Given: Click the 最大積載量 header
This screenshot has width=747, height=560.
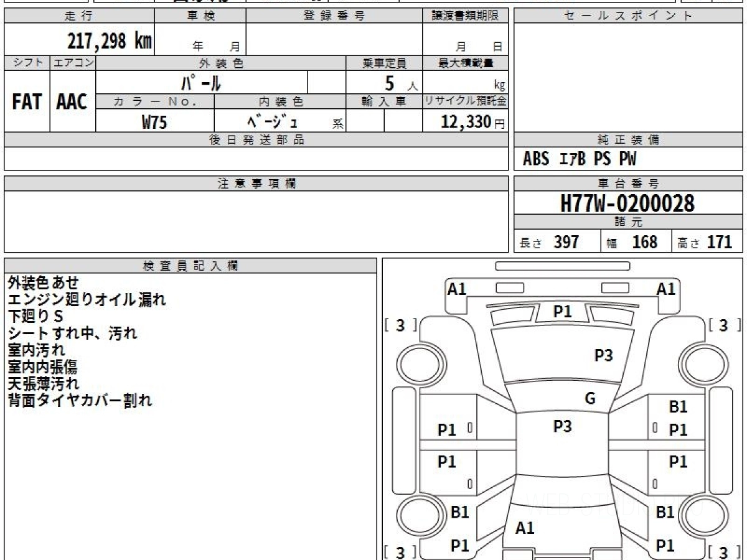Looking at the screenshot, I should [465, 63].
